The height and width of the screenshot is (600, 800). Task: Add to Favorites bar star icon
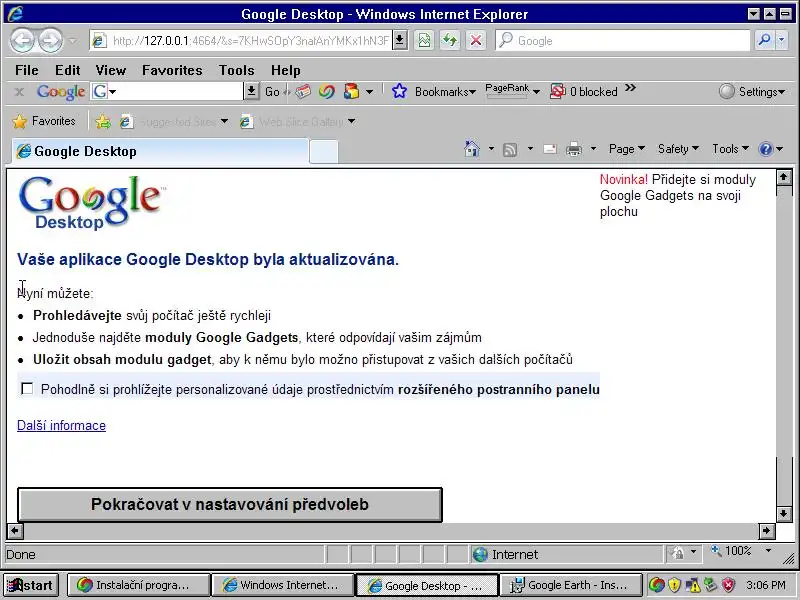coord(103,121)
